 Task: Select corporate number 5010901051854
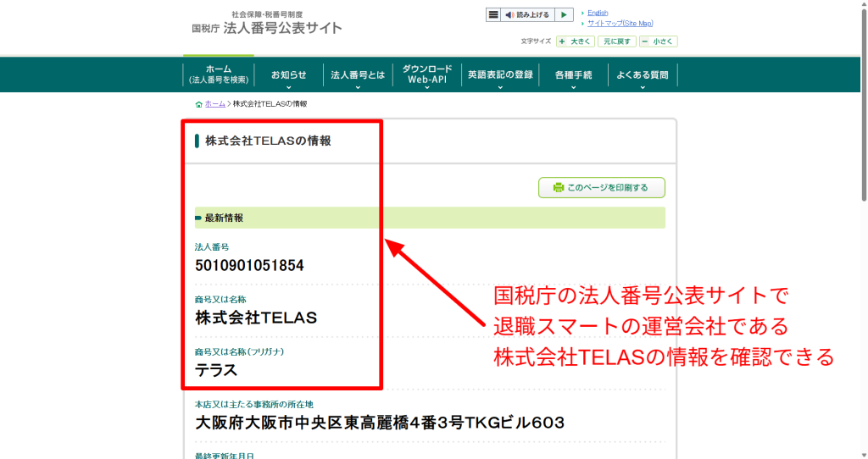(x=249, y=265)
